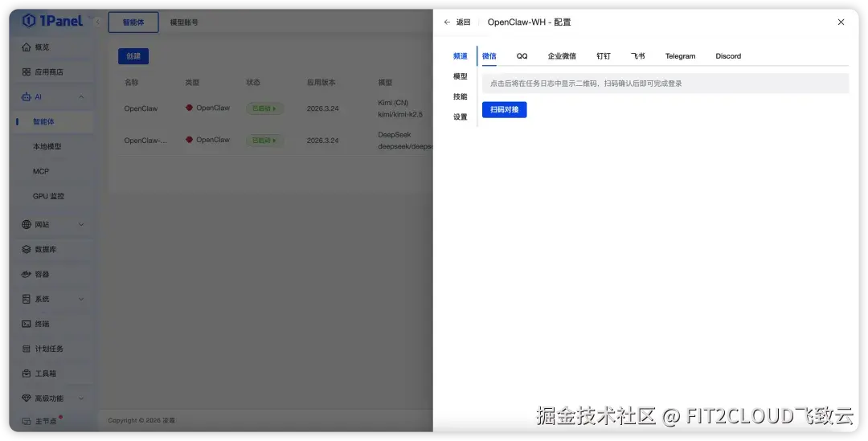
Task: Click the red OpenClaw icon in the first row
Action: tap(189, 108)
